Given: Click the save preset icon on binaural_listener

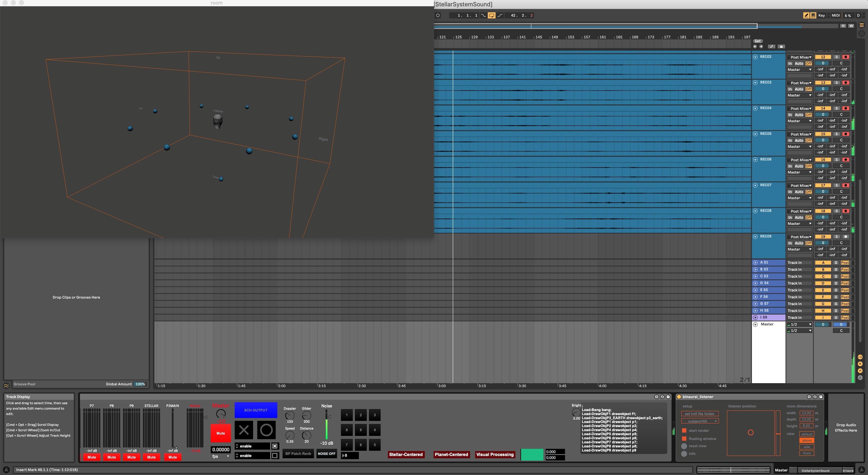Looking at the screenshot, I should coord(820,397).
